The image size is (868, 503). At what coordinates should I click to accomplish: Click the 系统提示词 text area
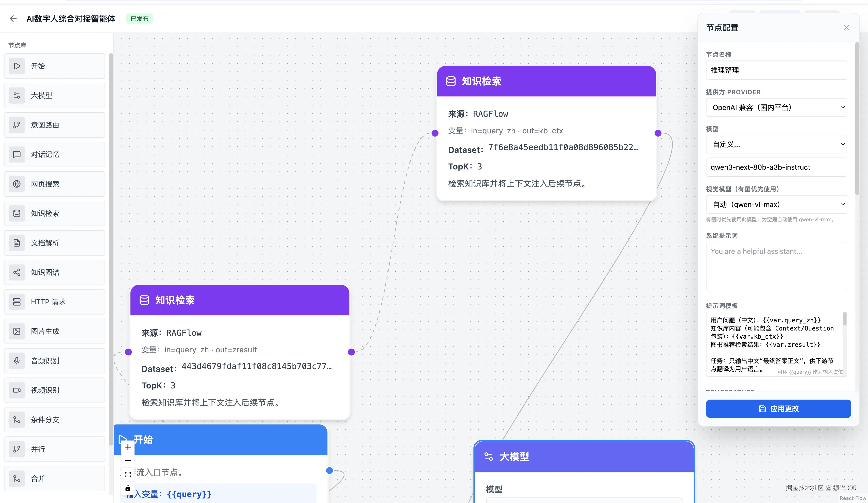tap(776, 265)
